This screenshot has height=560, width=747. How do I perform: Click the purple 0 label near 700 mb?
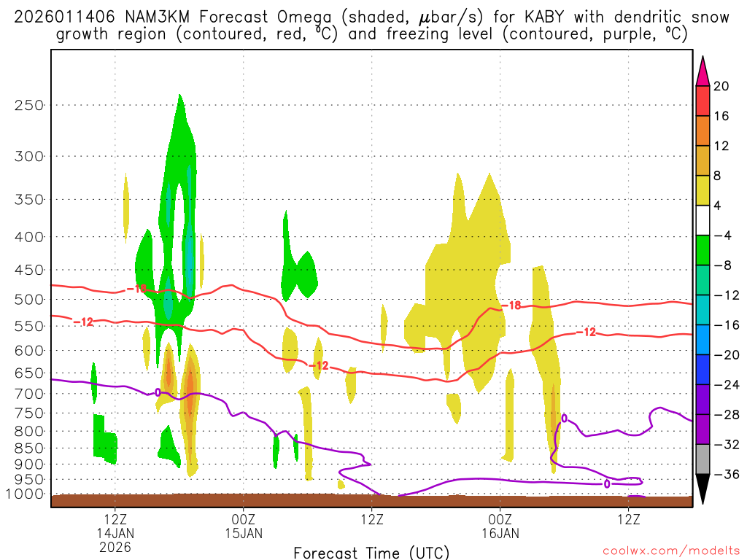(158, 392)
